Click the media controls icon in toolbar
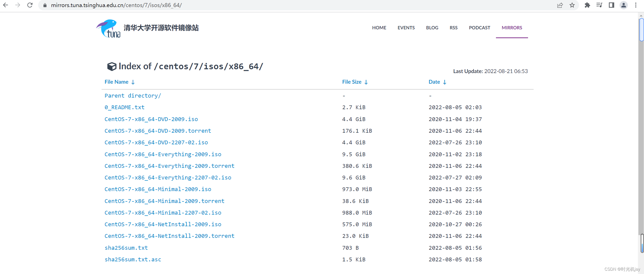The height and width of the screenshot is (274, 644). click(x=599, y=5)
